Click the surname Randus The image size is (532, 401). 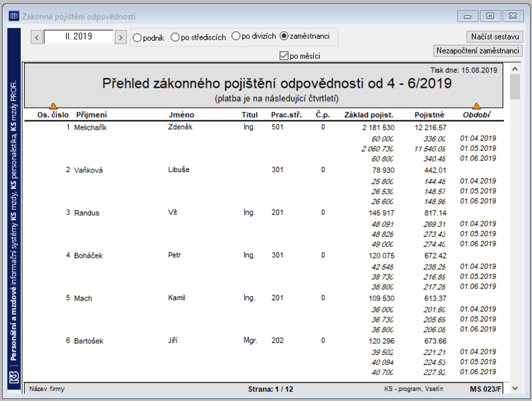86,213
